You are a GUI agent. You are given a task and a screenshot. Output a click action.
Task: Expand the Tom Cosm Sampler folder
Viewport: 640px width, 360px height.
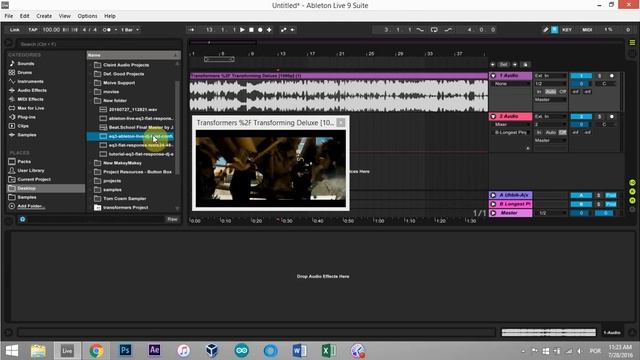(x=91, y=199)
